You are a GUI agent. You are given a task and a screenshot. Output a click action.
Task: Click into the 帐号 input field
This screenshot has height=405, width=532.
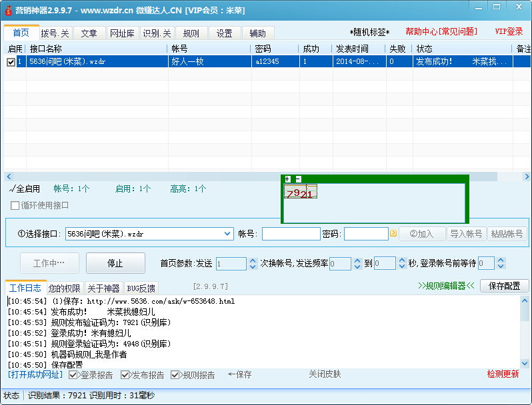tap(291, 234)
